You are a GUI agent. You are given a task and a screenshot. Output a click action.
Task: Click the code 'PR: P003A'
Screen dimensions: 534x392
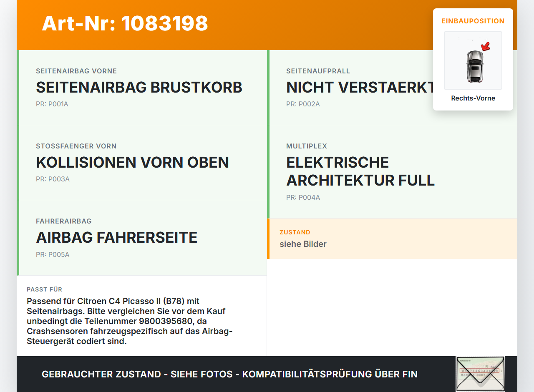coord(53,179)
